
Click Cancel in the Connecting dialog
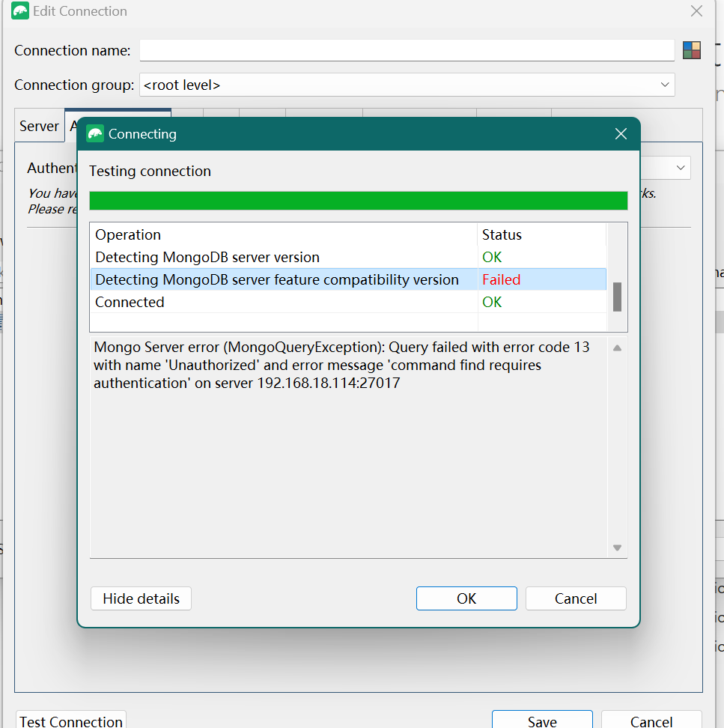pos(576,598)
